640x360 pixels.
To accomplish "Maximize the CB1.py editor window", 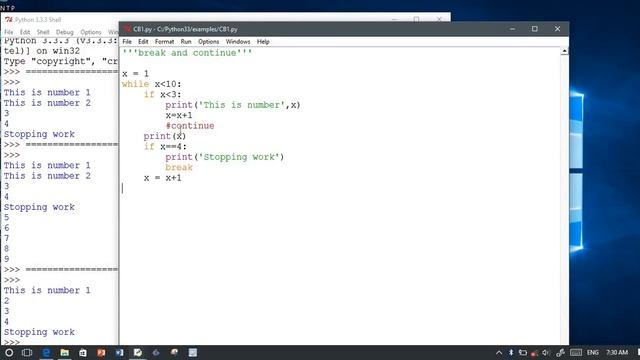I will [x=535, y=29].
